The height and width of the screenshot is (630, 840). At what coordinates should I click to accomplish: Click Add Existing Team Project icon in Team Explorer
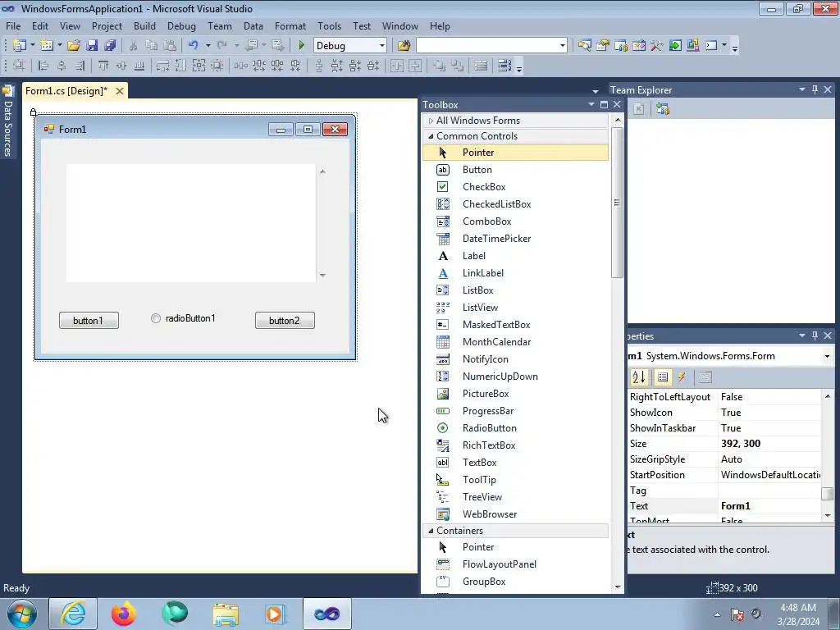663,109
